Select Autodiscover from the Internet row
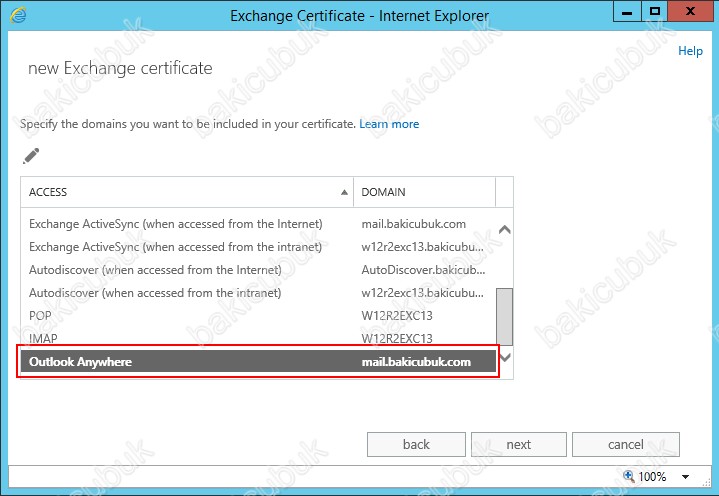This screenshot has height=496, width=719. pos(258,270)
